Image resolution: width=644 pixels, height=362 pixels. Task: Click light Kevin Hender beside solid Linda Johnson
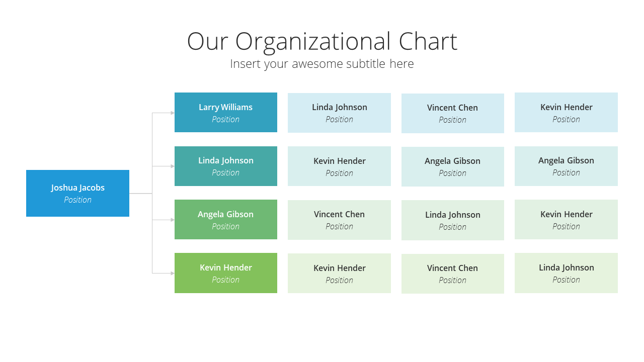coord(339,166)
